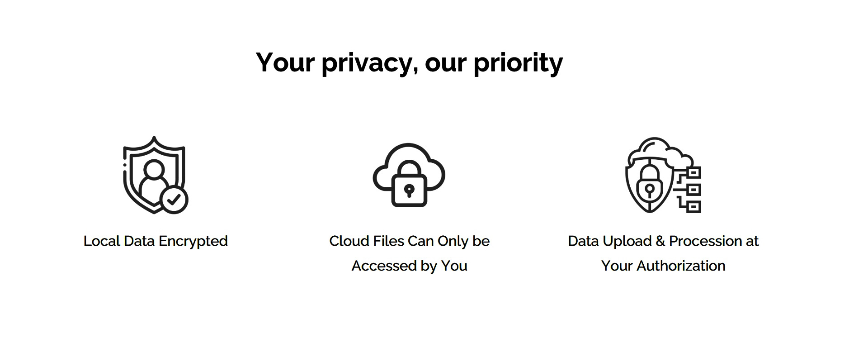Image resolution: width=868 pixels, height=362 pixels.
Task: Click the "Your Authorization" text line
Action: pos(663,266)
